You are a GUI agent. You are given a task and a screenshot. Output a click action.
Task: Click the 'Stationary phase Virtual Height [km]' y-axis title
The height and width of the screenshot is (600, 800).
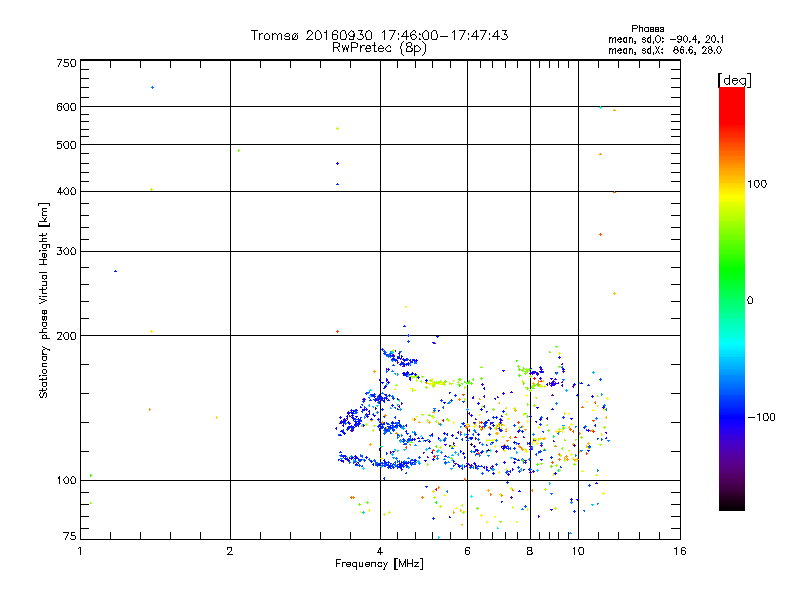pos(44,300)
